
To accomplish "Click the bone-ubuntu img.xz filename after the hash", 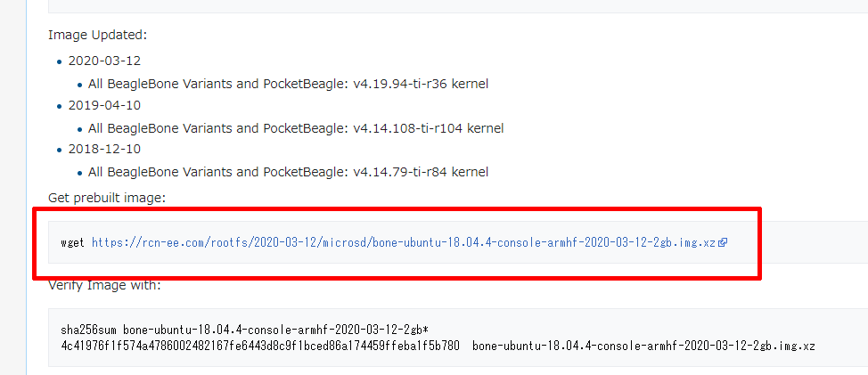I will pos(643,346).
